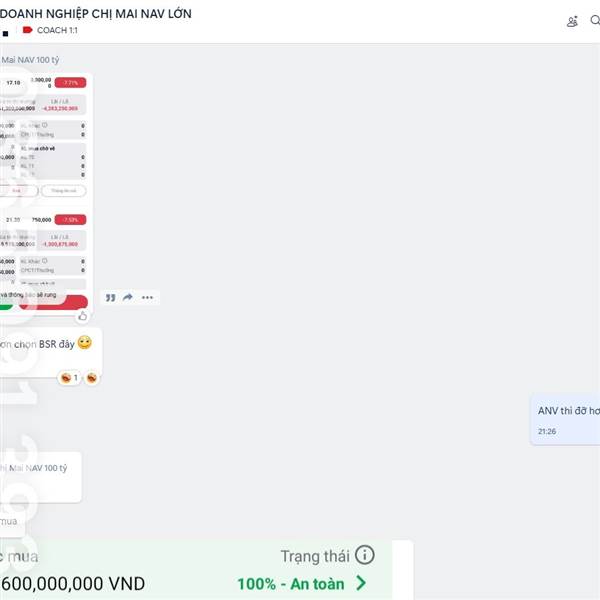The height and width of the screenshot is (600, 600).
Task: Click the BSR đây message text
Action: point(57,344)
